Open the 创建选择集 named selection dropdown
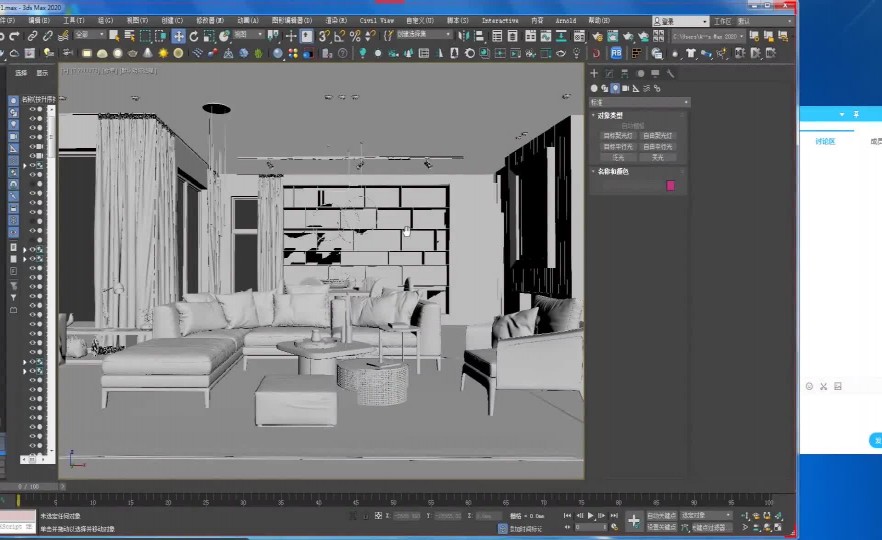 point(424,35)
